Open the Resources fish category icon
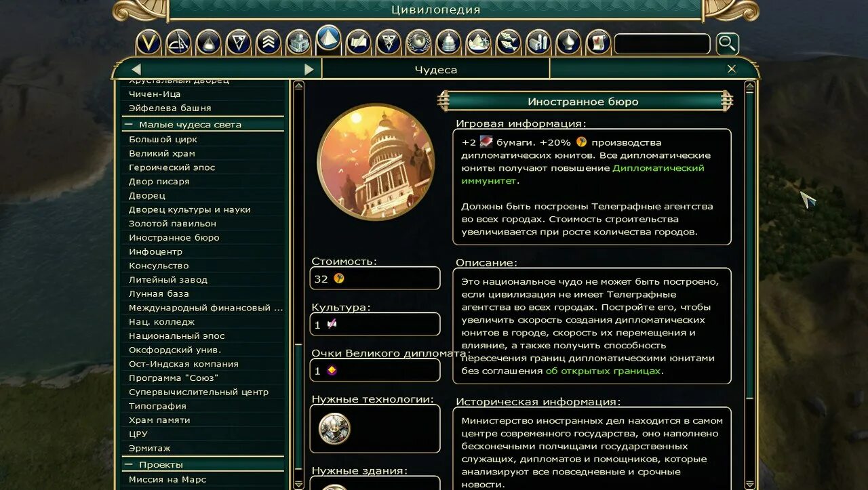Screen dimensions: 868x490 pyautogui.click(x=508, y=43)
